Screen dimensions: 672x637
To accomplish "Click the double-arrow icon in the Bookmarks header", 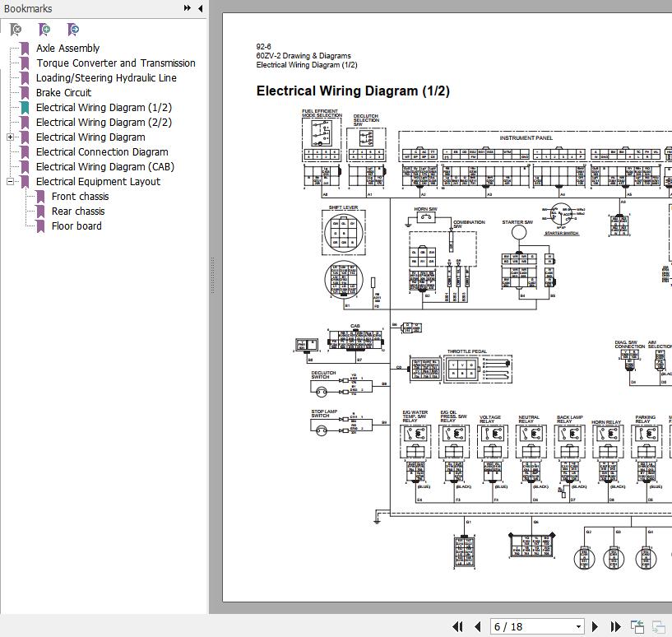I will (x=188, y=8).
